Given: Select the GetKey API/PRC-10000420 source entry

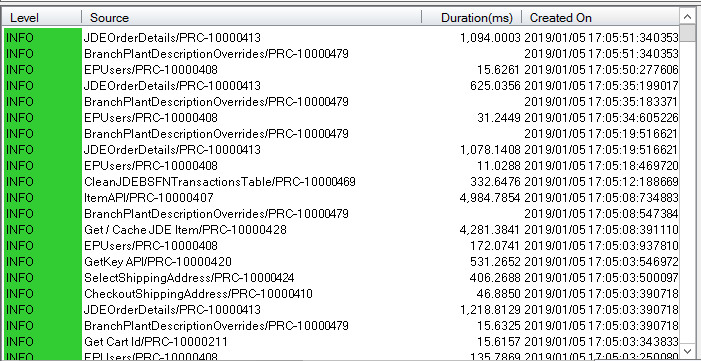Looking at the screenshot, I should [x=158, y=262].
